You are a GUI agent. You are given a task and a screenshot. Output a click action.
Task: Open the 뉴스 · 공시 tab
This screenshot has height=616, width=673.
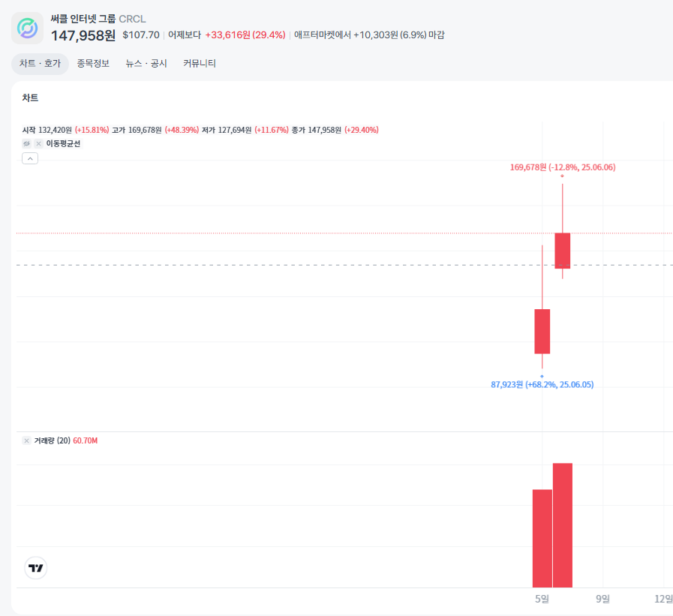pyautogui.click(x=146, y=64)
